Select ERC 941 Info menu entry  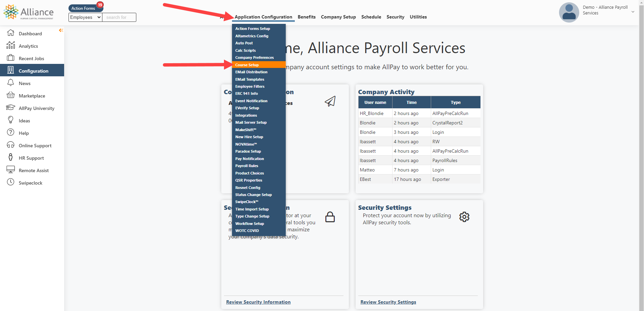259,93
